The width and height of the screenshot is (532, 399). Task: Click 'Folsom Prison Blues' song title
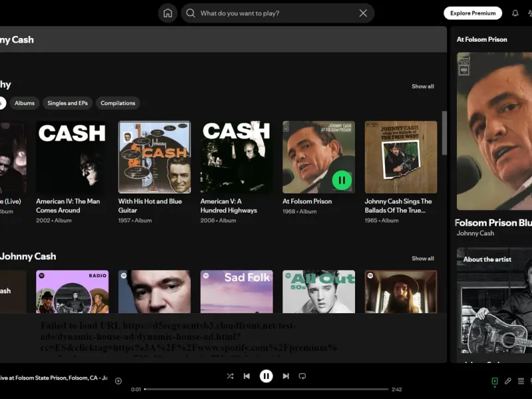493,223
